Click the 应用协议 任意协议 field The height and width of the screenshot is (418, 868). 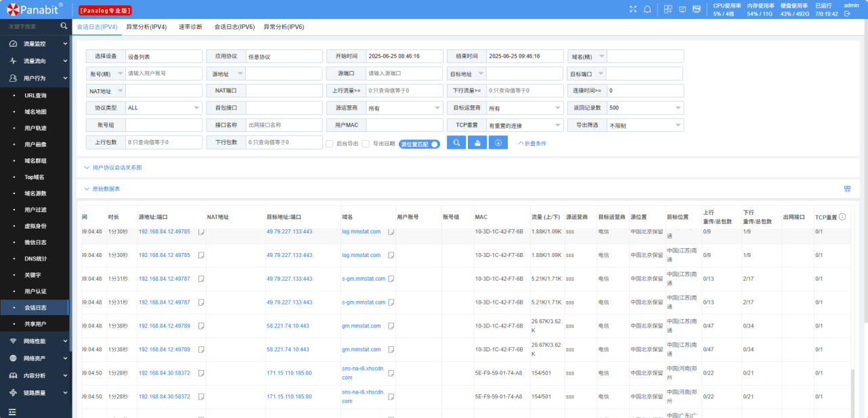click(284, 56)
